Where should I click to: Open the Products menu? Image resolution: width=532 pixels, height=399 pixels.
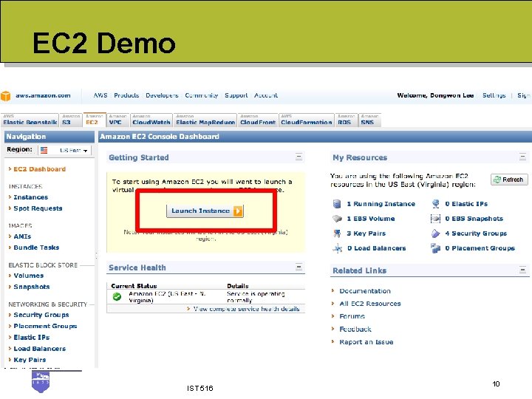pos(126,95)
